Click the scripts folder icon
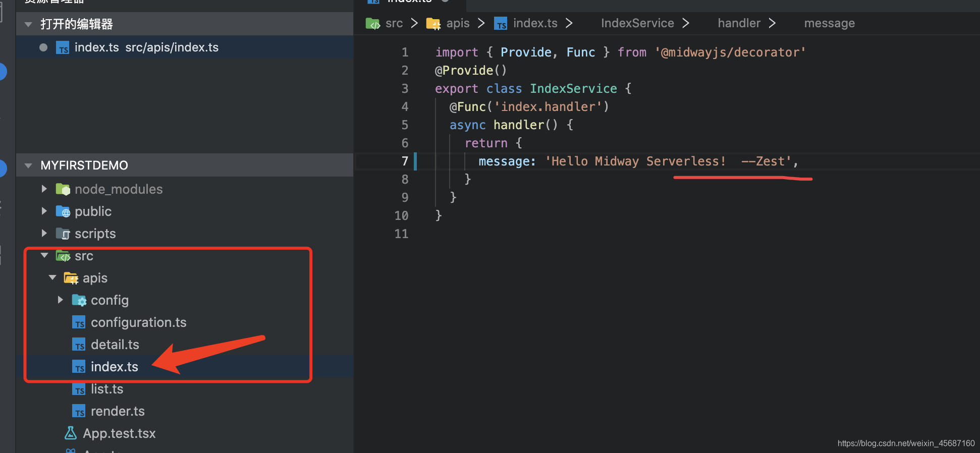 (63, 234)
